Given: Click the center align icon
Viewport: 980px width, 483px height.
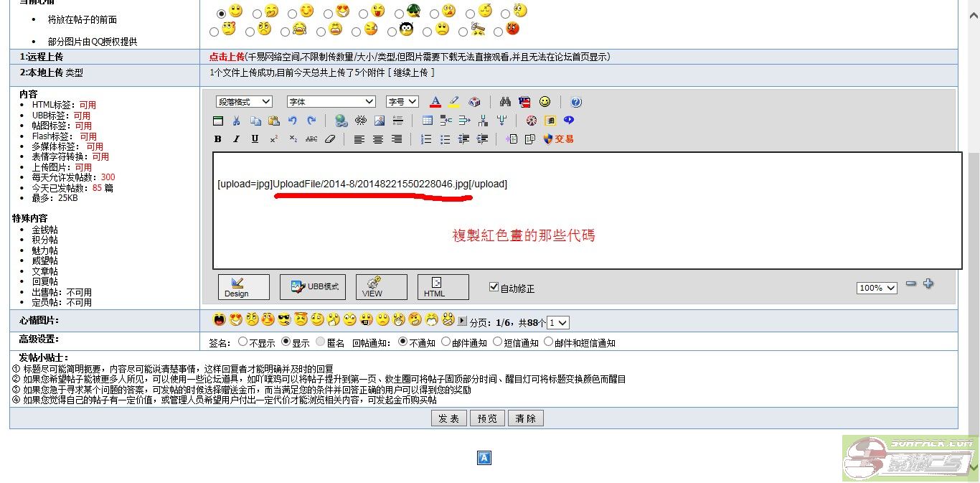Looking at the screenshot, I should click(378, 139).
